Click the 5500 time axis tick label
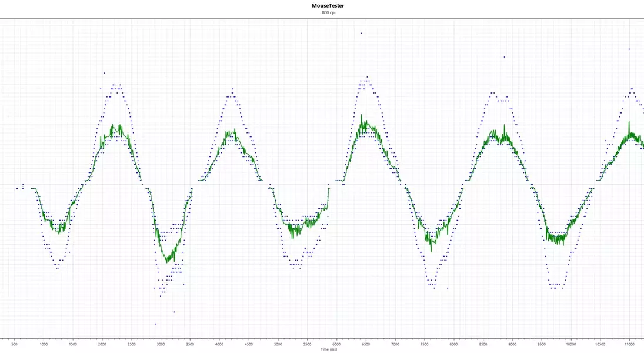 (x=307, y=344)
